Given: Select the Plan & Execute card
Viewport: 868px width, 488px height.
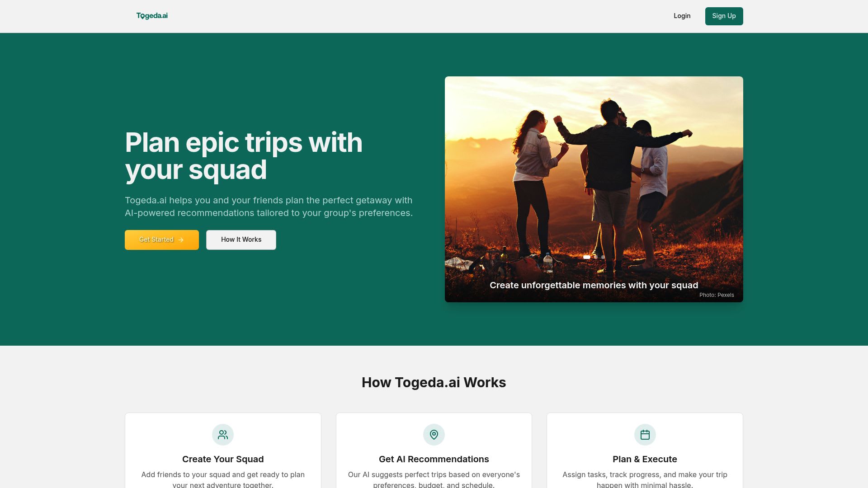Looking at the screenshot, I should (x=645, y=452).
